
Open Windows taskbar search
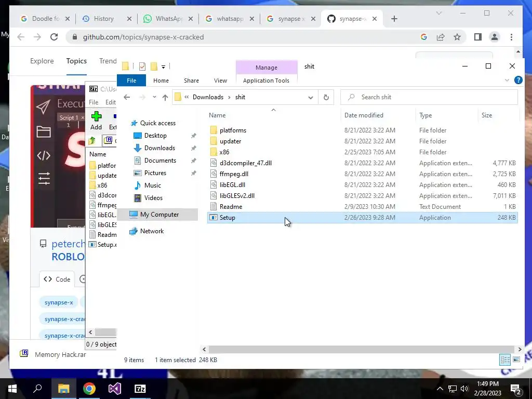(37, 389)
